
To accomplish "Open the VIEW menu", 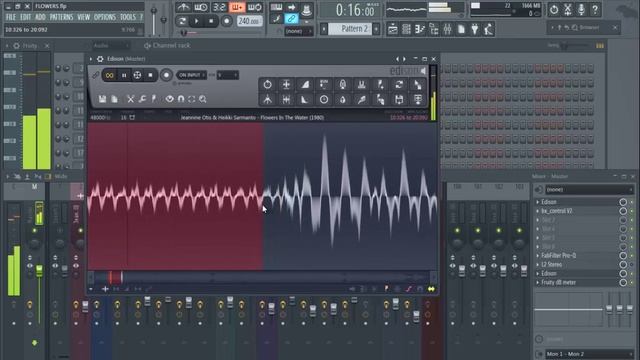I will tap(83, 17).
